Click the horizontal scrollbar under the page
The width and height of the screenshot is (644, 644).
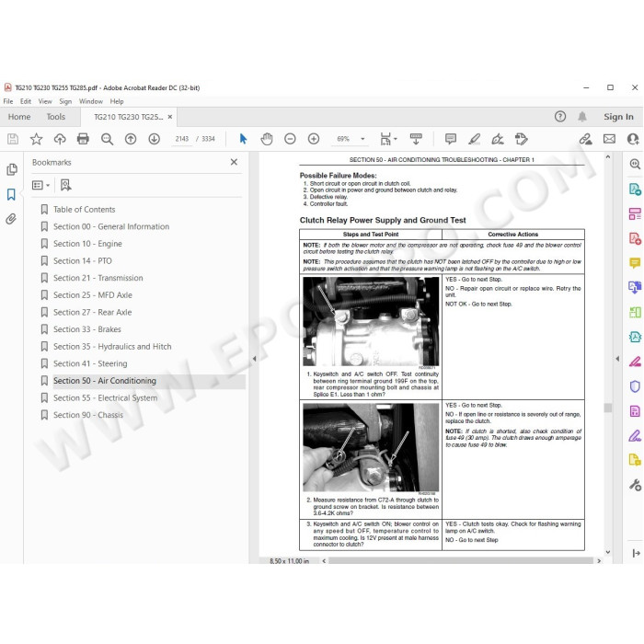coord(461,560)
